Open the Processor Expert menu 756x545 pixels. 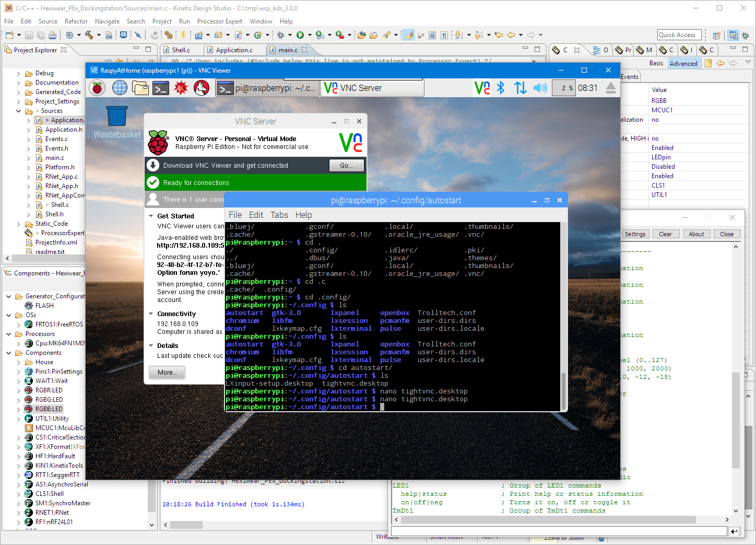[219, 21]
